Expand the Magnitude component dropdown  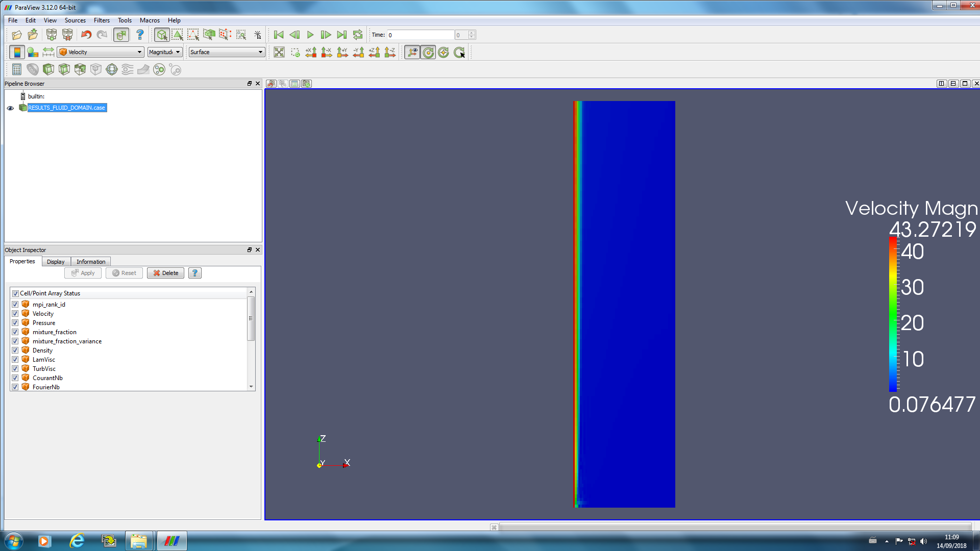pos(164,52)
